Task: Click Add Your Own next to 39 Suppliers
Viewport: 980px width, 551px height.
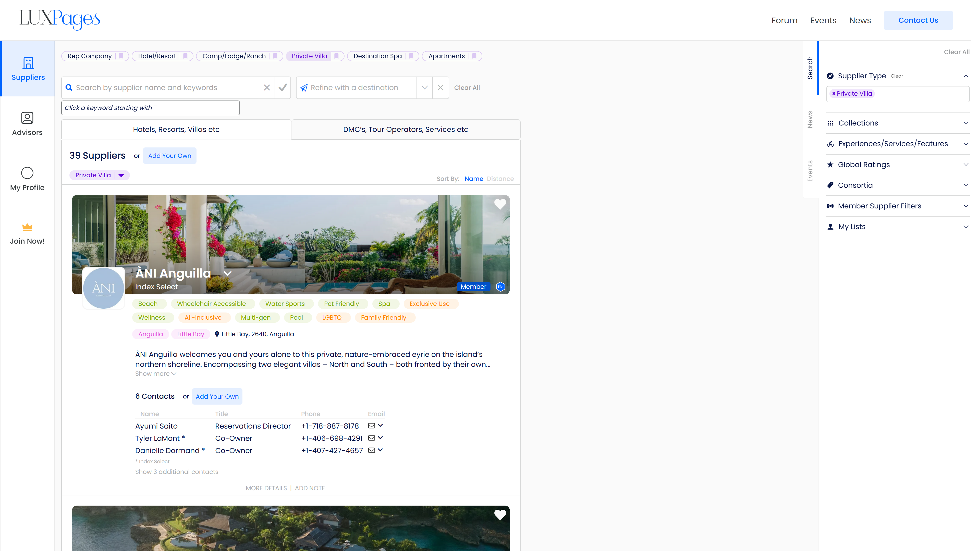Action: tap(169, 156)
